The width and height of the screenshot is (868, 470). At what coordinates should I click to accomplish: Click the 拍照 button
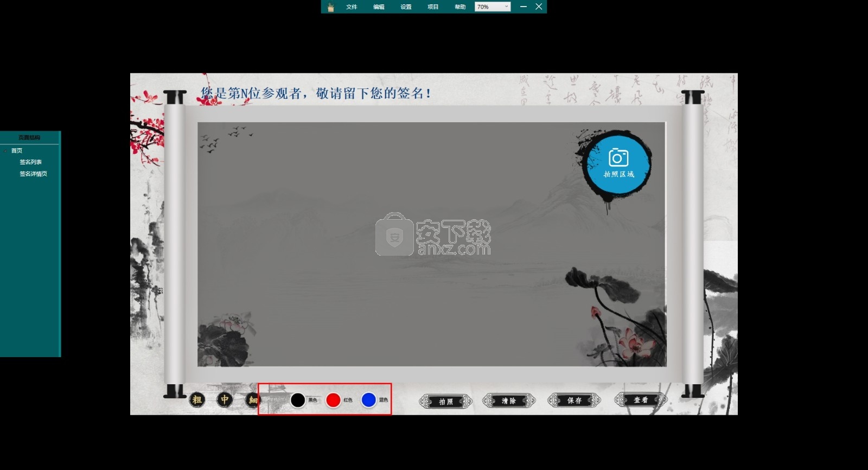[445, 401]
